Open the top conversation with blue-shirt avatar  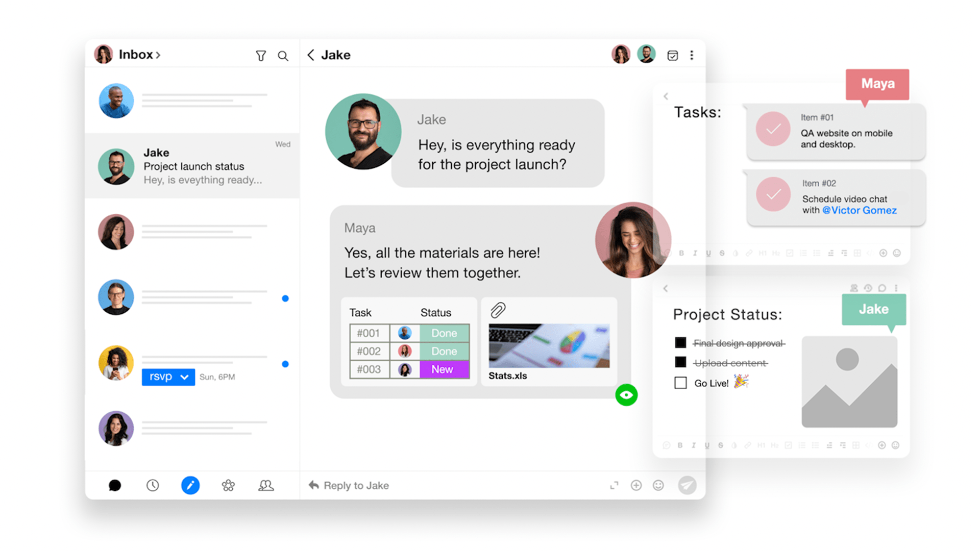point(192,101)
